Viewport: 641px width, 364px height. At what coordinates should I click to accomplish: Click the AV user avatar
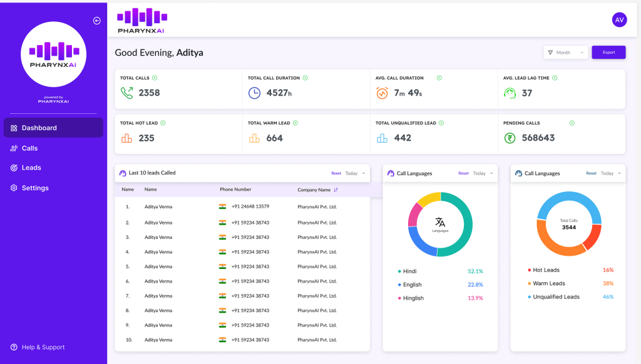619,20
